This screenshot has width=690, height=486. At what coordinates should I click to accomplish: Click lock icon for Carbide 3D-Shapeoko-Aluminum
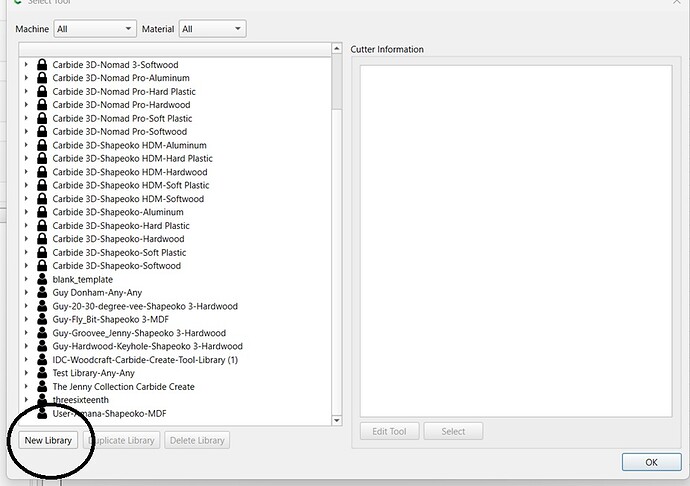click(42, 212)
